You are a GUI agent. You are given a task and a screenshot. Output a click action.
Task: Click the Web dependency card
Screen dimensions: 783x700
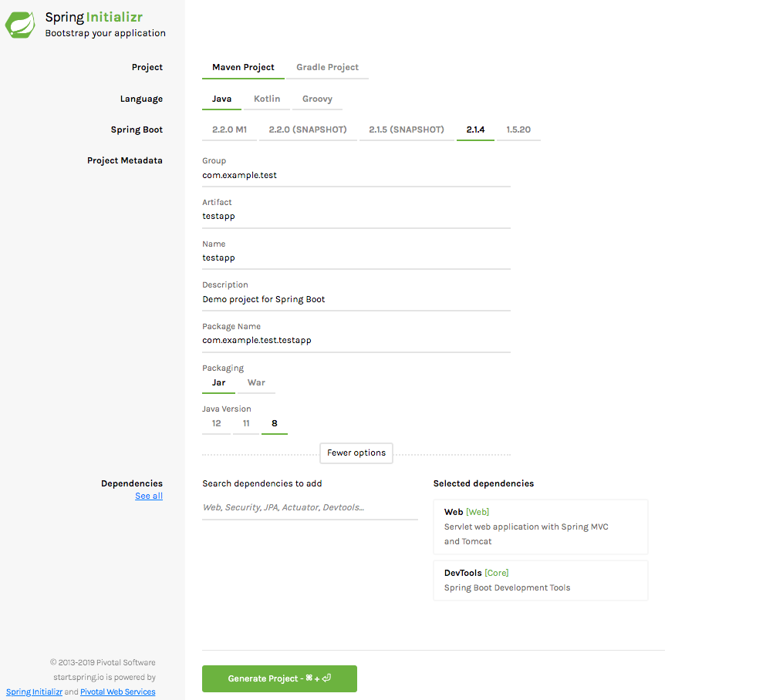pos(540,527)
